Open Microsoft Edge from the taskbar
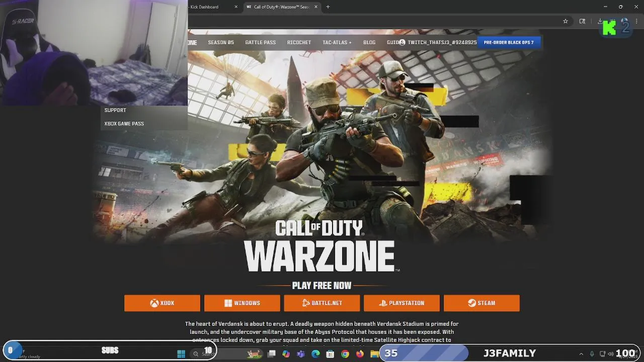The image size is (644, 362). [x=315, y=354]
